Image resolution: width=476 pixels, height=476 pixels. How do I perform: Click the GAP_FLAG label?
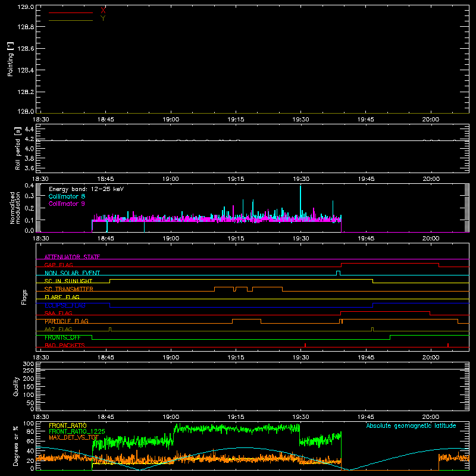point(58,265)
